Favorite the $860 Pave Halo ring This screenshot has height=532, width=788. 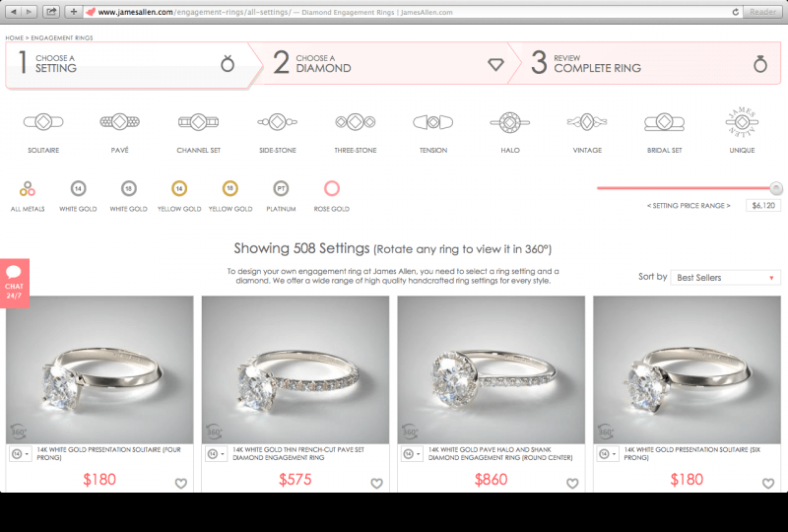[572, 483]
